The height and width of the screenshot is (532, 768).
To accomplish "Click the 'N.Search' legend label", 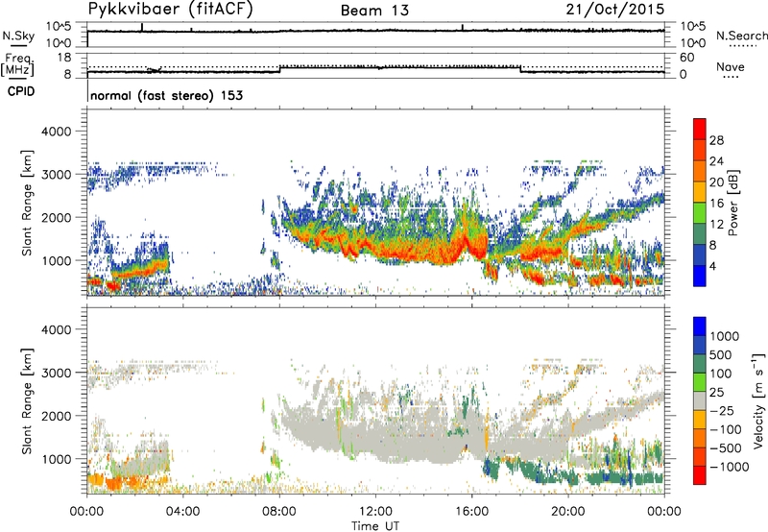I will (741, 36).
